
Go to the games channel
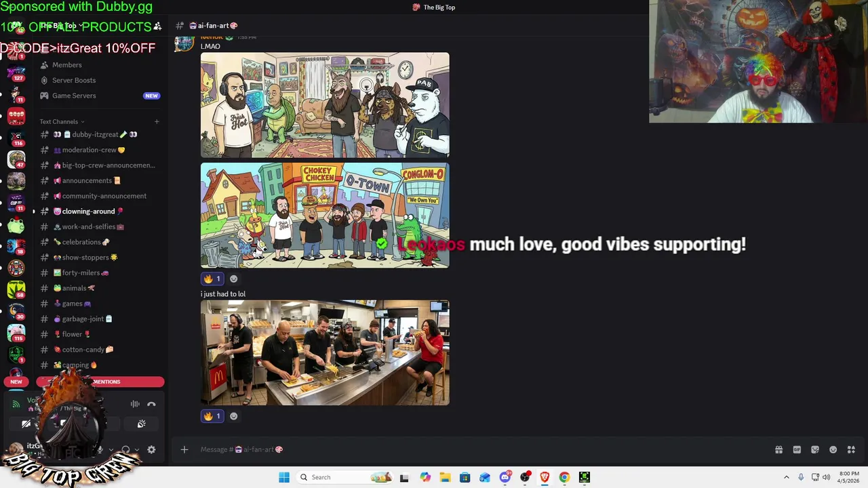99,304
